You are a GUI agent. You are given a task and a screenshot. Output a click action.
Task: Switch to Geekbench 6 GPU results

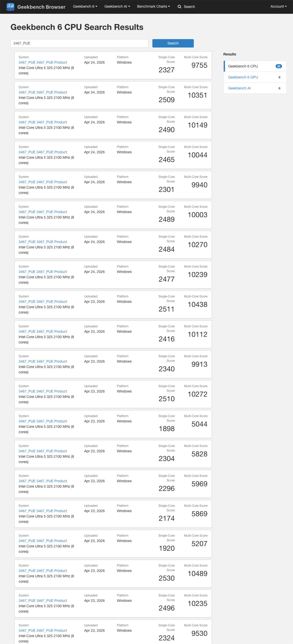[243, 77]
